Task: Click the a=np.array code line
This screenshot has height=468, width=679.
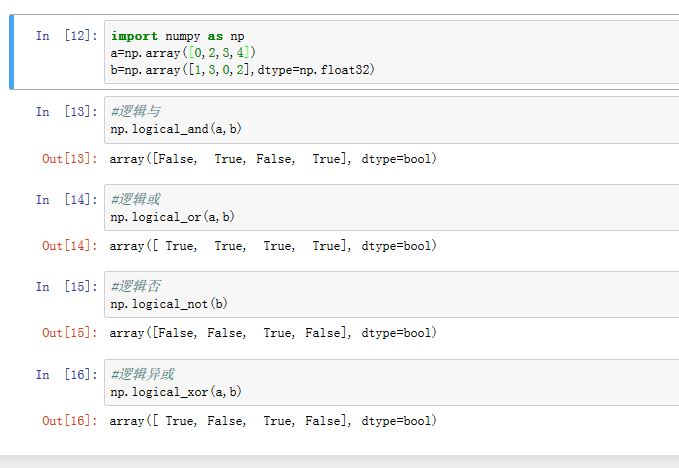Action: [x=183, y=52]
